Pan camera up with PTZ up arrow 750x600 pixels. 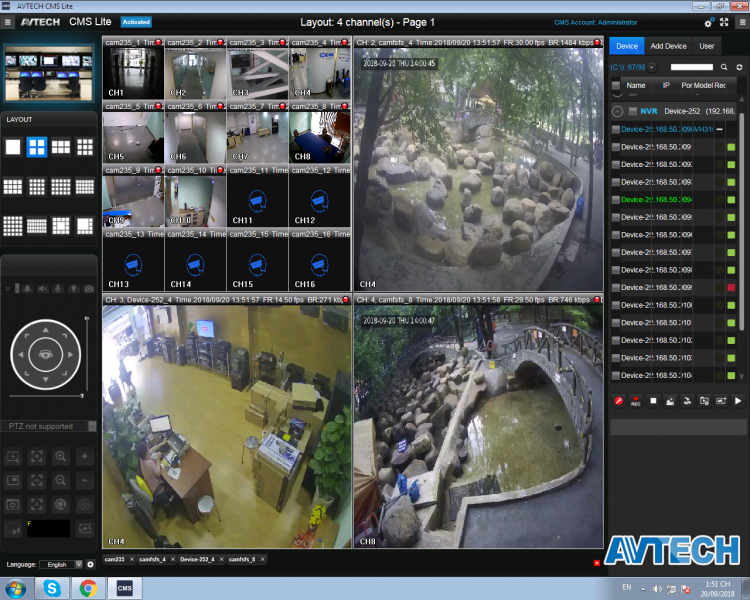coord(45,330)
